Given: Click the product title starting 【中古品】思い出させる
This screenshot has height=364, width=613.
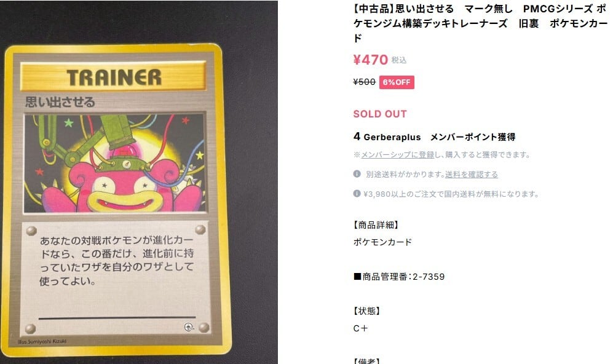Looking at the screenshot, I should coord(480,23).
